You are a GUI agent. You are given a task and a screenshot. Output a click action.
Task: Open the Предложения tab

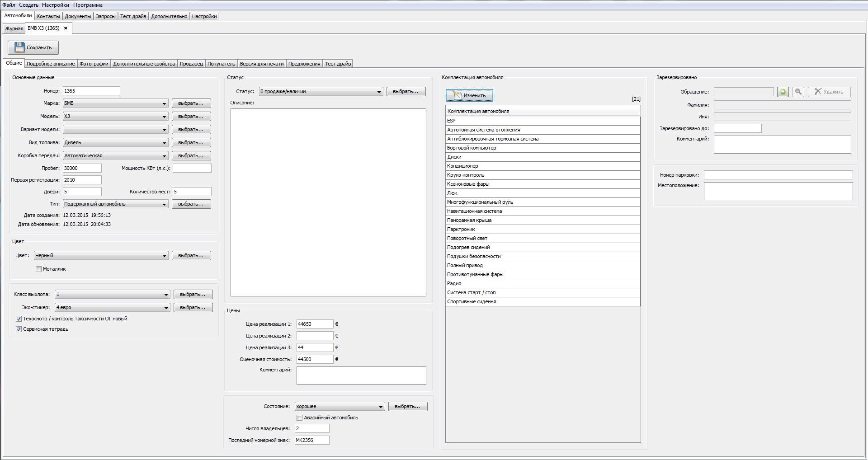tap(304, 64)
